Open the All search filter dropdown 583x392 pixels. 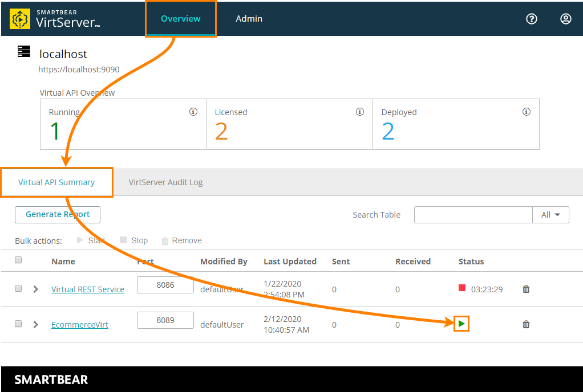point(550,215)
